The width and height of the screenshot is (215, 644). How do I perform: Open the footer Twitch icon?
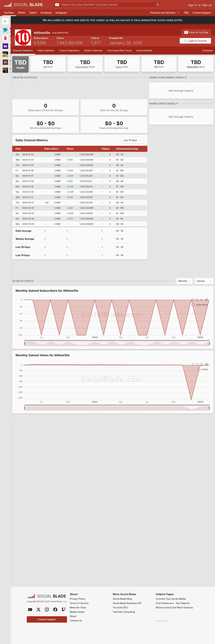coord(64,610)
